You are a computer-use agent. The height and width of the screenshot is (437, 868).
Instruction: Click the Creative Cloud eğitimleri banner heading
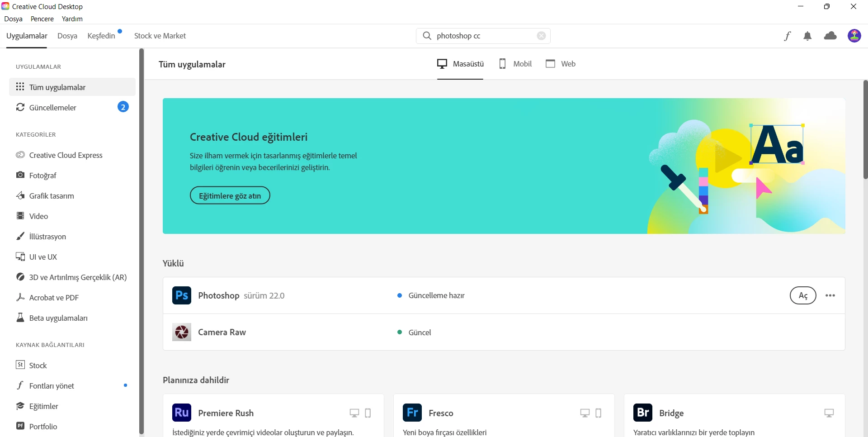click(x=249, y=137)
